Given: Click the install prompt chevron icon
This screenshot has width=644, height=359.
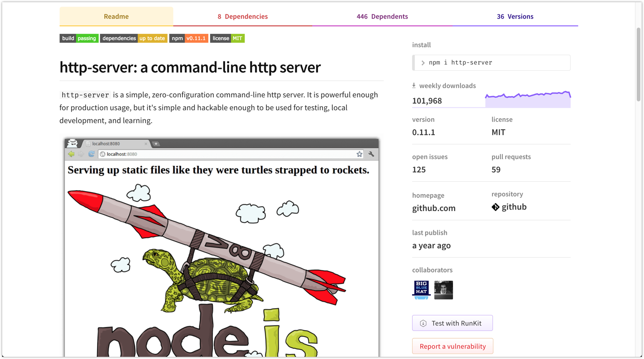Looking at the screenshot, I should click(423, 63).
